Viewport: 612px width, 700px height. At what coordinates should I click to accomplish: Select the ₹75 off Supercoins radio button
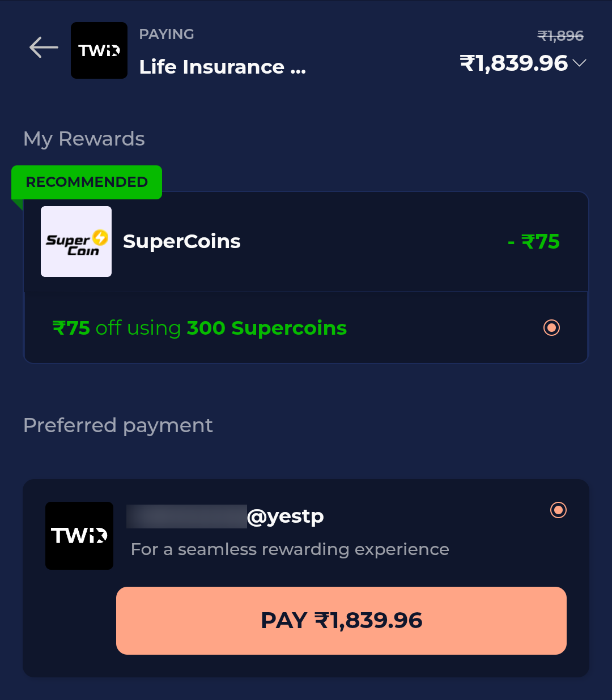pos(551,327)
